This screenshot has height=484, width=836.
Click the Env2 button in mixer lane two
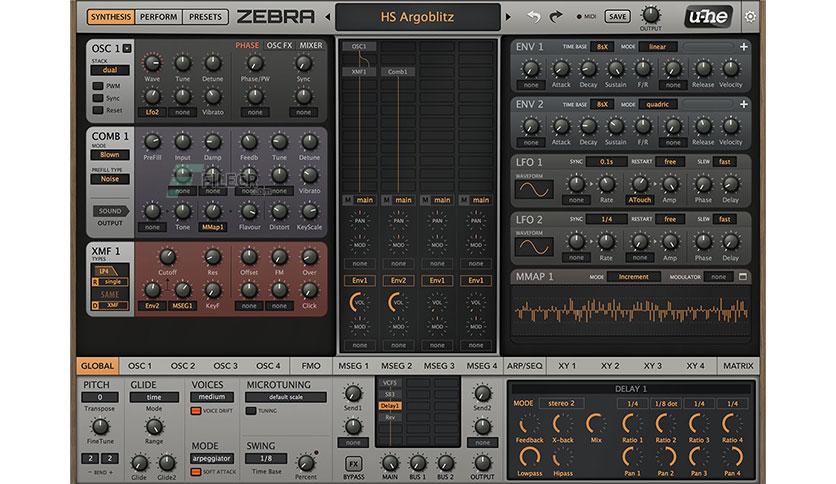tap(398, 280)
